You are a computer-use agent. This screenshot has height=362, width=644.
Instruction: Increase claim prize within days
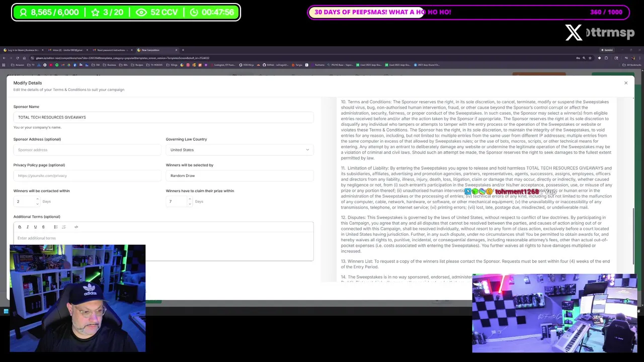click(190, 199)
